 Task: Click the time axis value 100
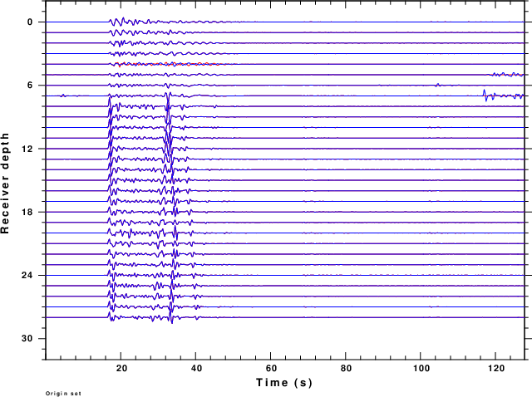pos(421,368)
